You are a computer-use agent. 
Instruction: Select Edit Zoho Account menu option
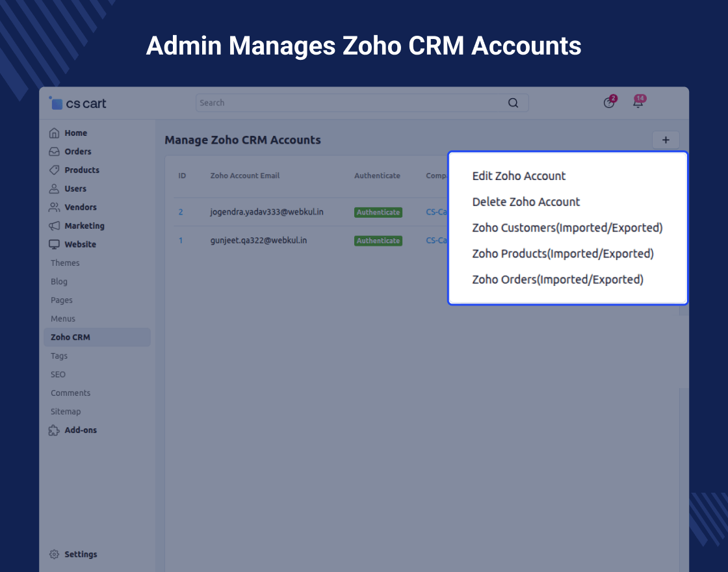(519, 176)
